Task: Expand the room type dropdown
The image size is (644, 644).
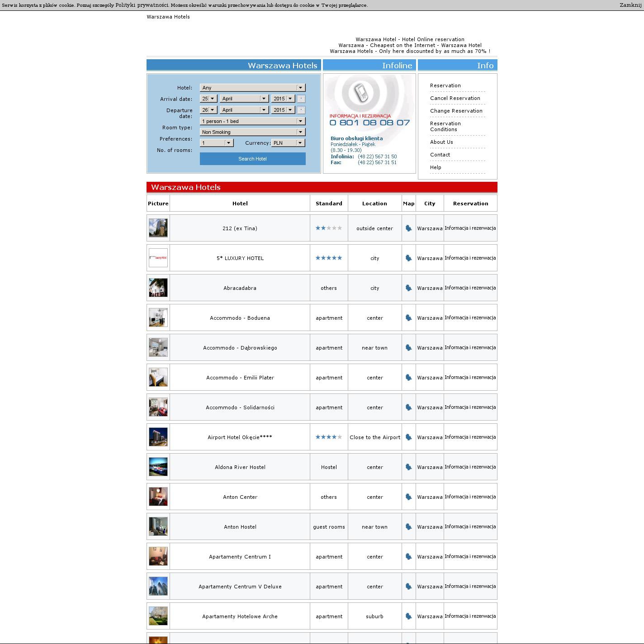Action: pyautogui.click(x=252, y=121)
